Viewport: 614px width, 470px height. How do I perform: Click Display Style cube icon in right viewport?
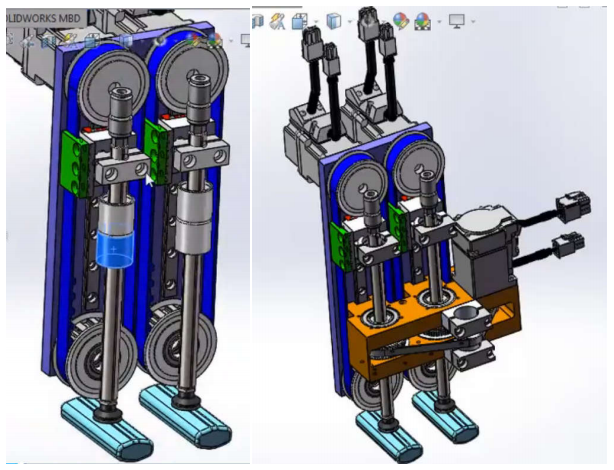tap(334, 19)
